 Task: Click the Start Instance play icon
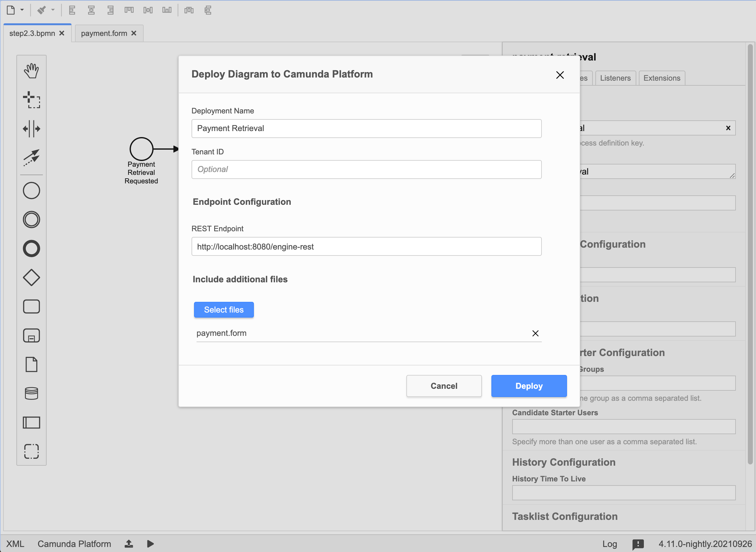coord(150,543)
